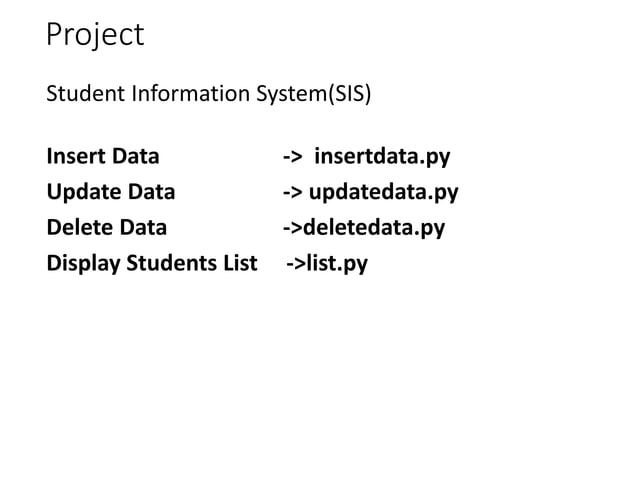This screenshot has width=638, height=478.
Task: Click the insertdata.py filename
Action: [382, 157]
